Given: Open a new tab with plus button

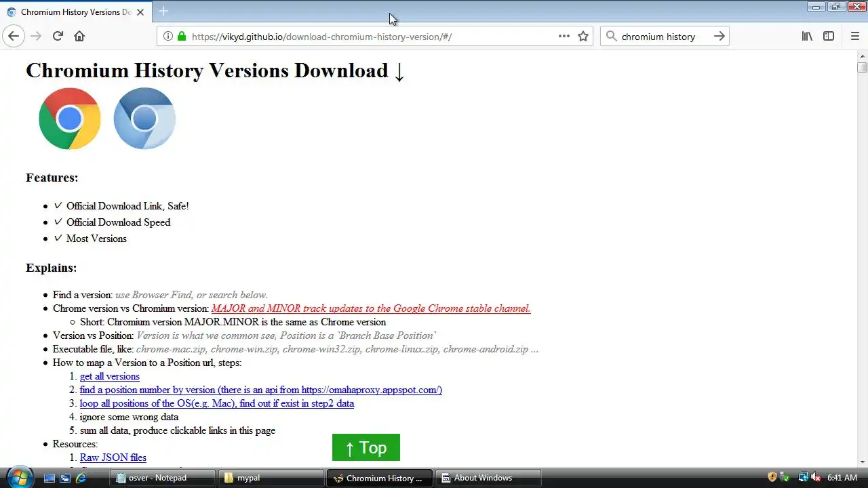Looking at the screenshot, I should pyautogui.click(x=163, y=11).
